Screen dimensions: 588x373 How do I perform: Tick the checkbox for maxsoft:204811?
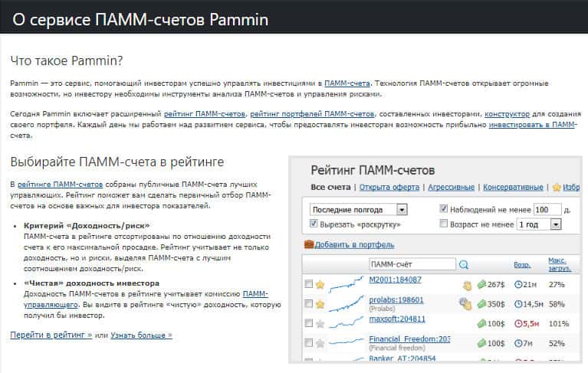309,322
